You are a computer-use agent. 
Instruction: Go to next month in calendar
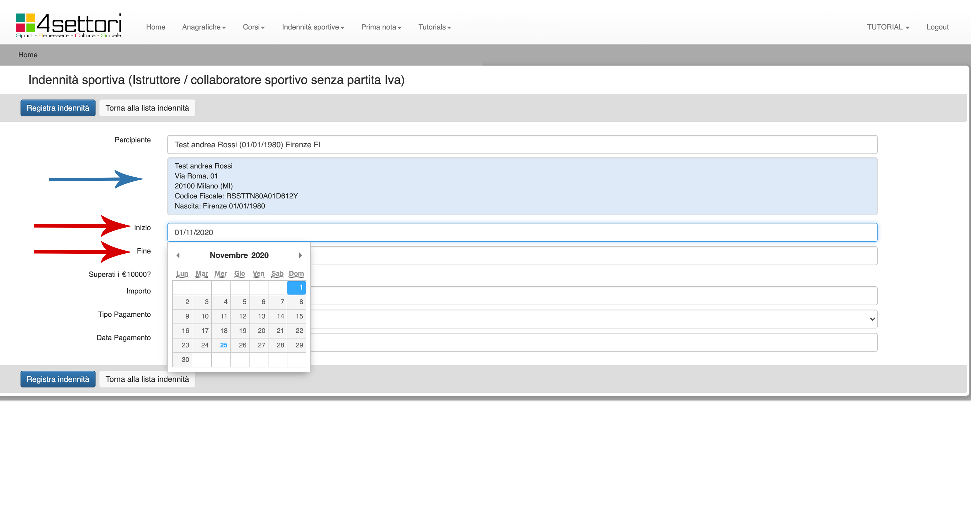(x=300, y=255)
